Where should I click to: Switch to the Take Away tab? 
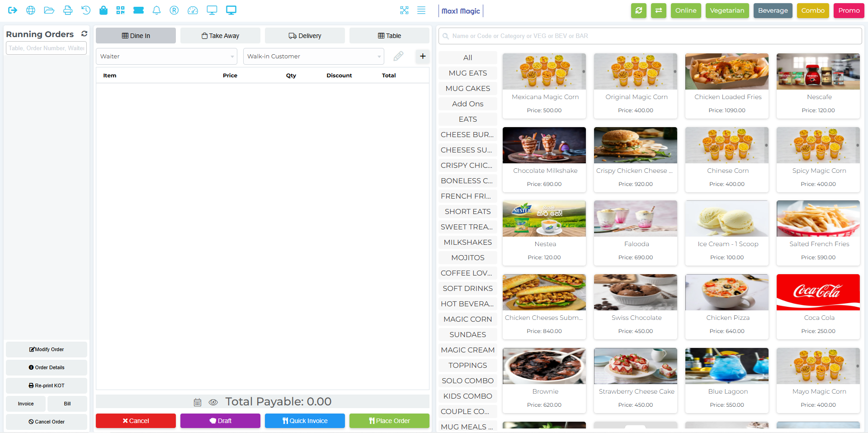(220, 36)
